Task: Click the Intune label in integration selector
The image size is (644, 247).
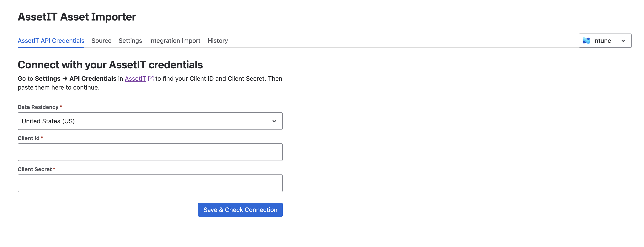Action: click(602, 41)
